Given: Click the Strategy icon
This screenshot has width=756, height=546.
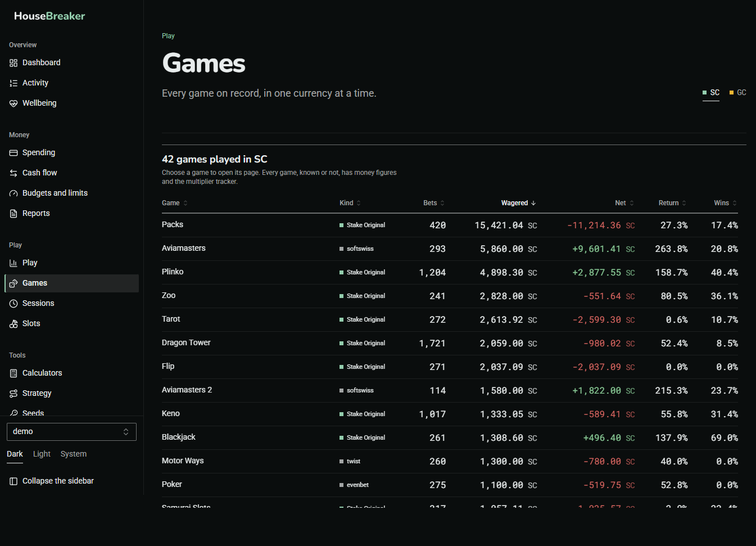Looking at the screenshot, I should 13,394.
